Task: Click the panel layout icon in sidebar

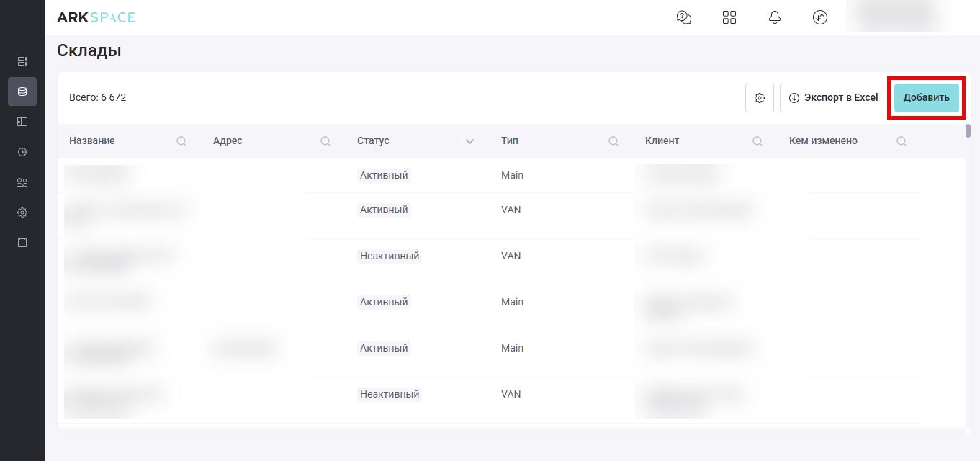Action: (x=22, y=122)
